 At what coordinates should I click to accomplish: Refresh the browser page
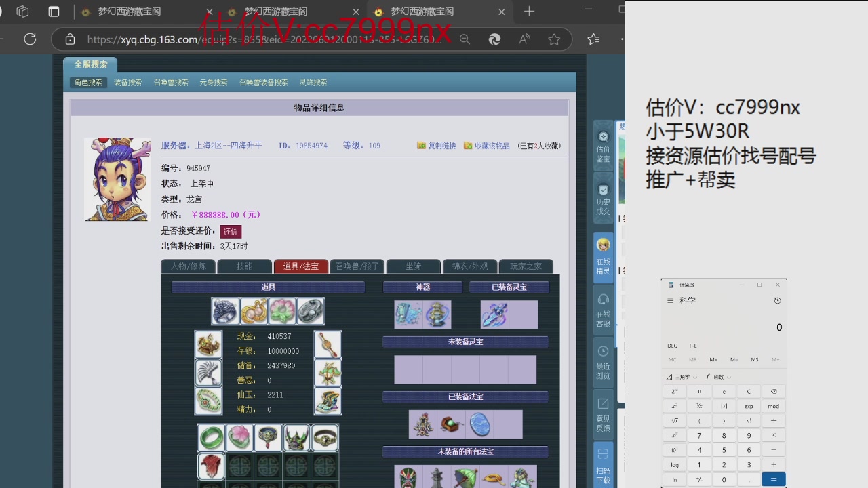[30, 39]
